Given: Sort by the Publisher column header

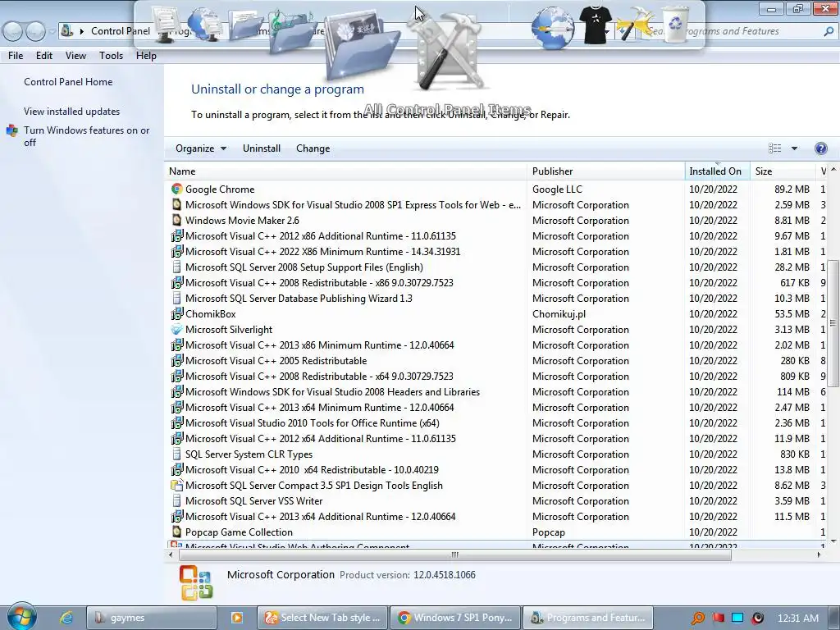Looking at the screenshot, I should (x=606, y=171).
